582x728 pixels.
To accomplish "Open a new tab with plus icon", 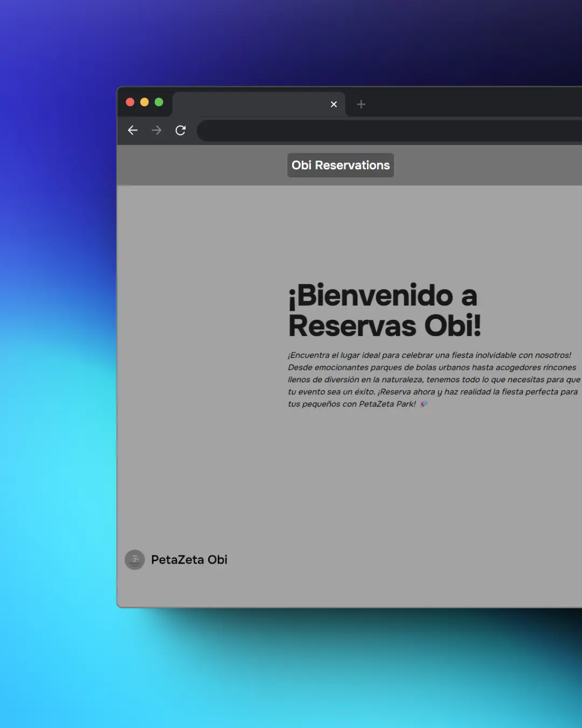I will click(361, 104).
